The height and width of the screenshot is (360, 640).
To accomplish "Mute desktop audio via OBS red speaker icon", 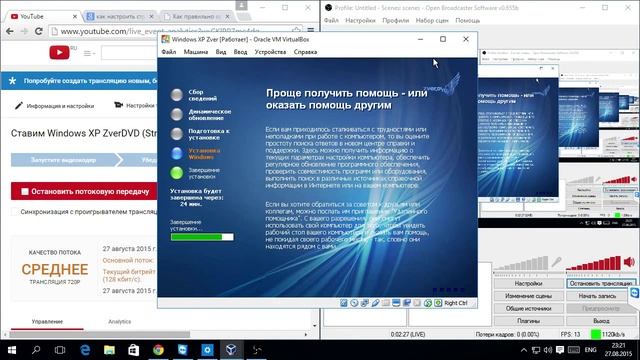I will [629, 262].
